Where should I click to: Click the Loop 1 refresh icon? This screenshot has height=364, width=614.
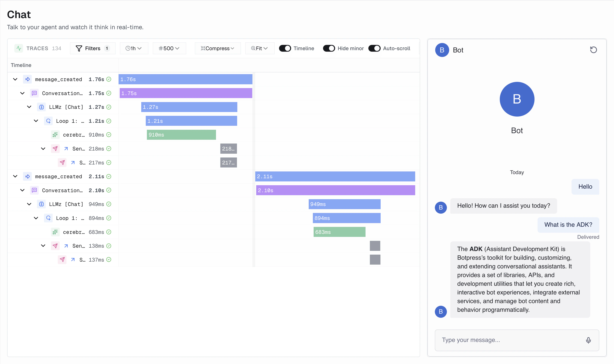click(x=48, y=121)
